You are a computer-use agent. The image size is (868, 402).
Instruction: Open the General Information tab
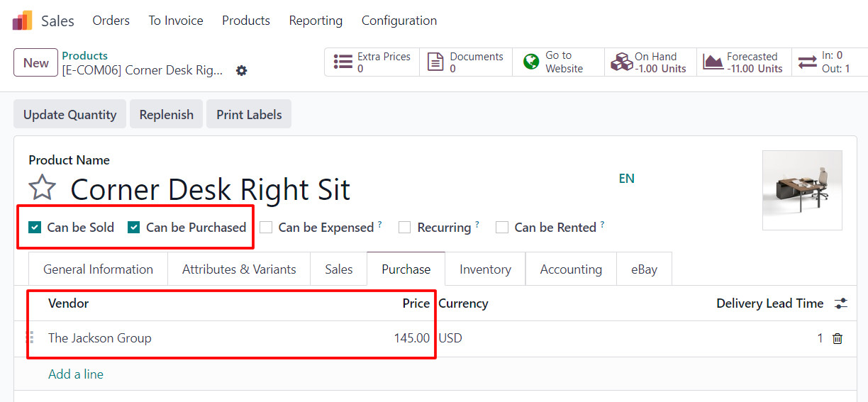(x=98, y=269)
